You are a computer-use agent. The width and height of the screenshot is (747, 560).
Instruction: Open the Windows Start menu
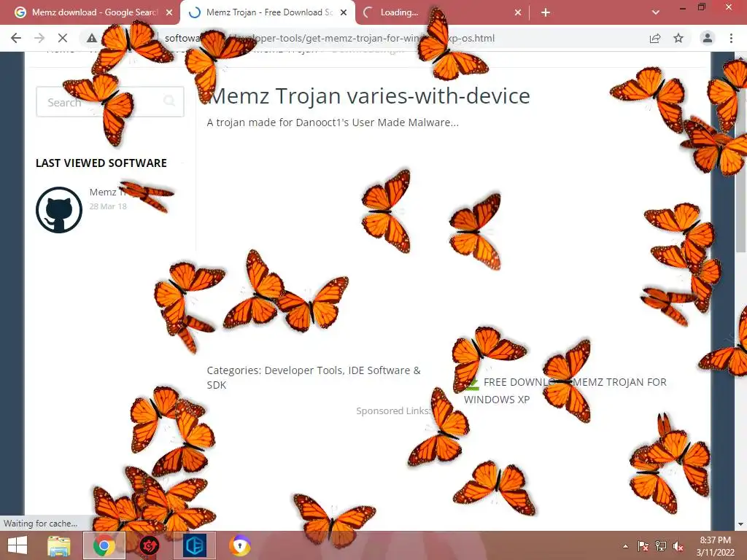[18, 545]
